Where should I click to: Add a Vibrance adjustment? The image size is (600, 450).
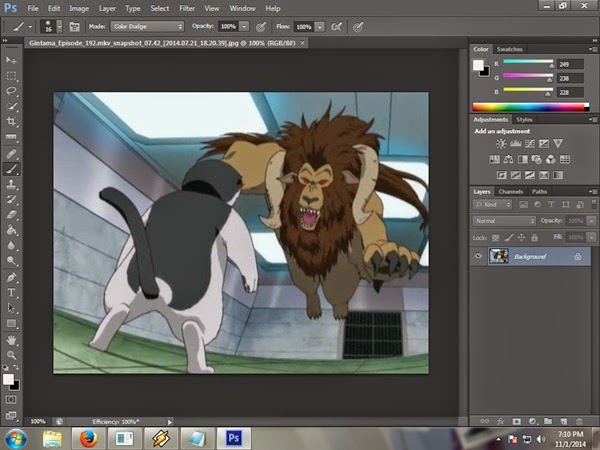click(558, 144)
